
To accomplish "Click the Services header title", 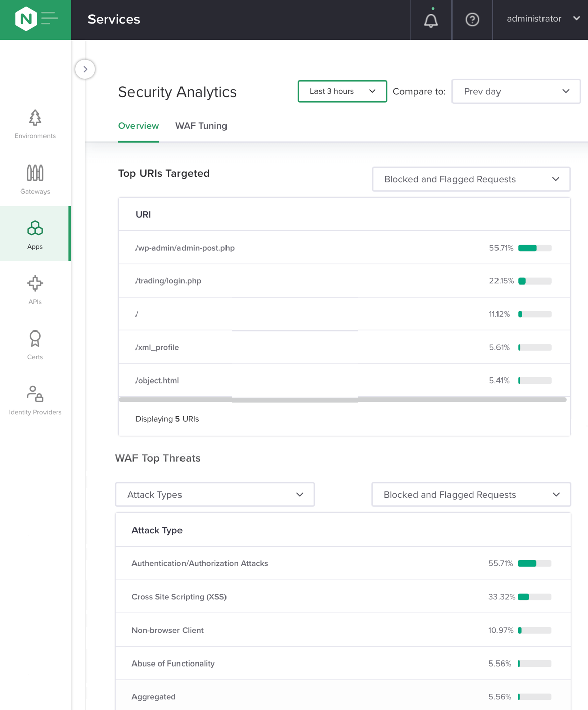I will [x=114, y=19].
